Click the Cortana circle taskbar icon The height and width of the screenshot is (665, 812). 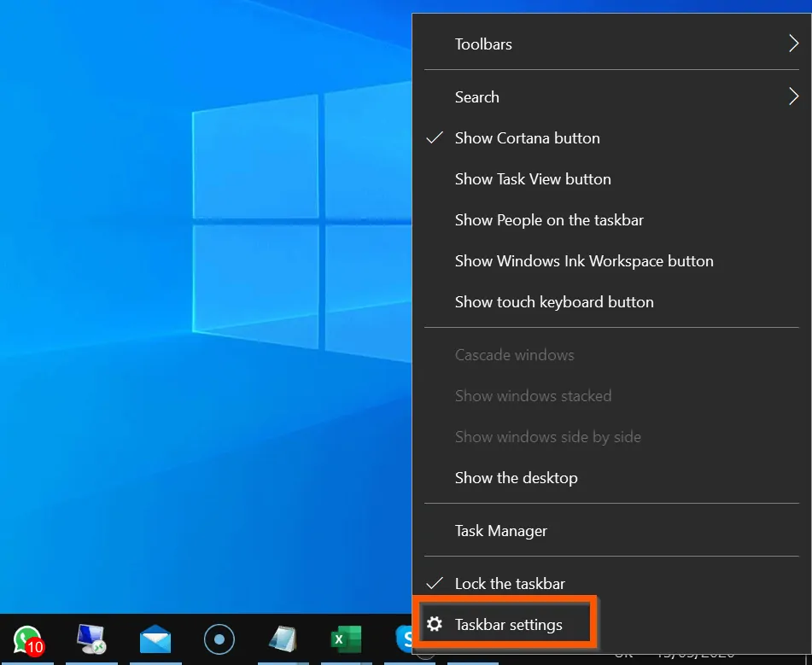[219, 639]
